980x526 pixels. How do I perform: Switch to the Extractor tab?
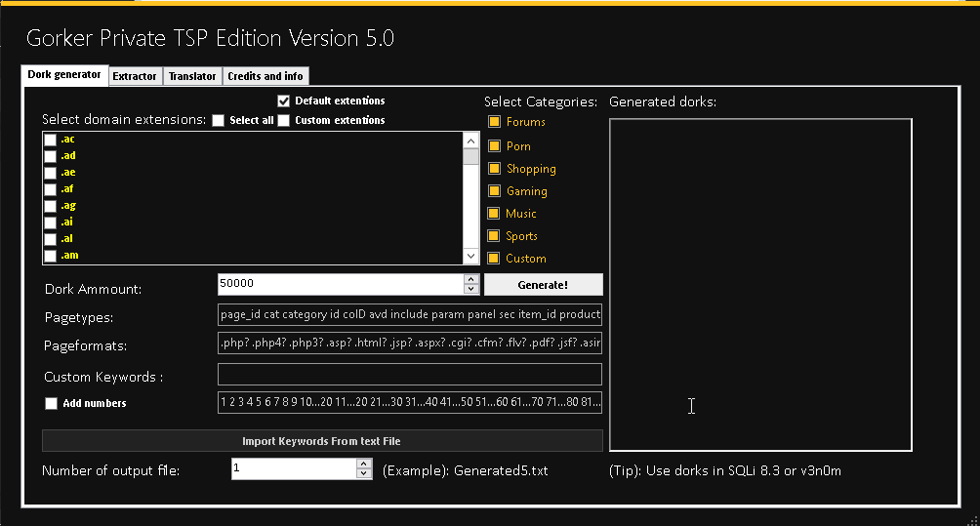tap(135, 76)
